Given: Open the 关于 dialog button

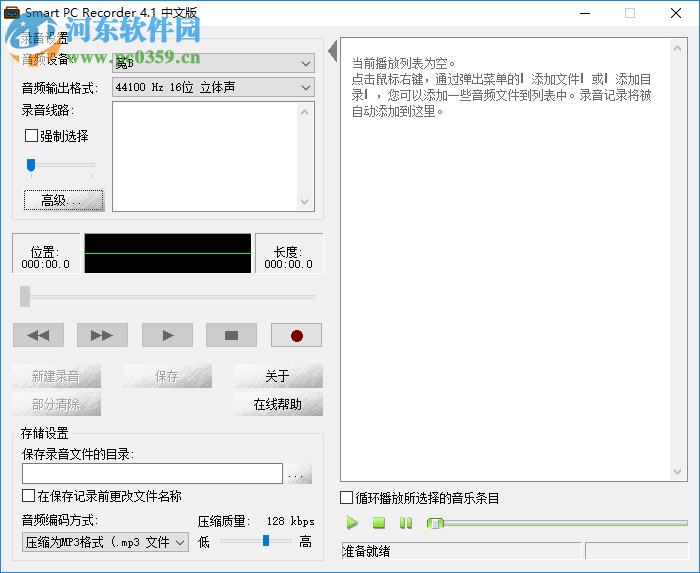Looking at the screenshot, I should [x=278, y=376].
